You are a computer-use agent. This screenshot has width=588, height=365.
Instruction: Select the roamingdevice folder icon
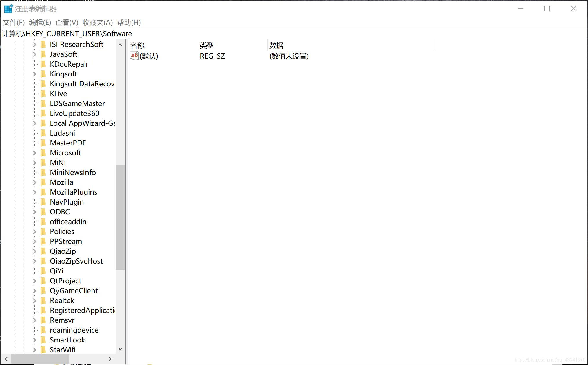point(43,330)
